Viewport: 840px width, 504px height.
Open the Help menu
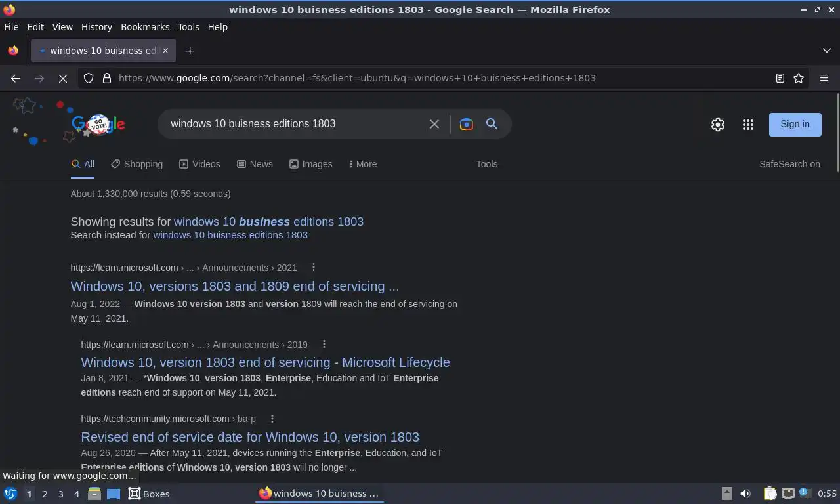pyautogui.click(x=217, y=27)
